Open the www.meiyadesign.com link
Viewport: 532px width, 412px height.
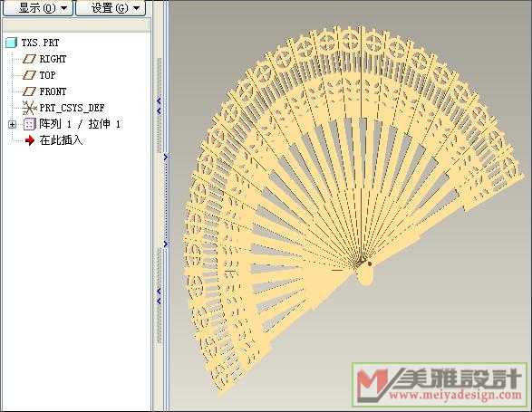click(x=455, y=395)
